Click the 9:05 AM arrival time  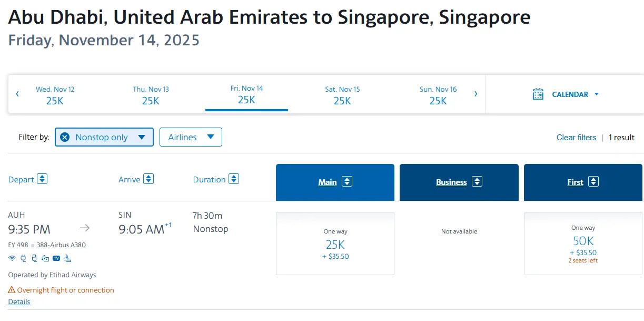point(142,229)
